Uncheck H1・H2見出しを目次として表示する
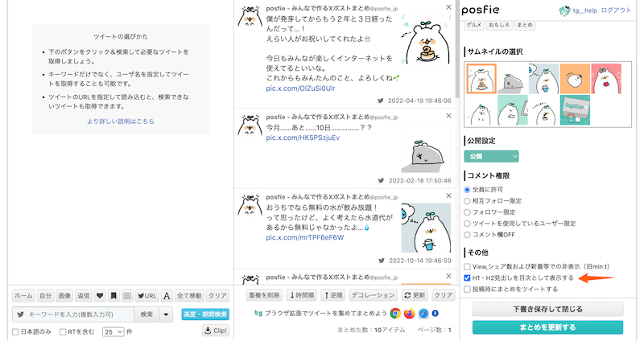The image size is (644, 341). pos(469,277)
